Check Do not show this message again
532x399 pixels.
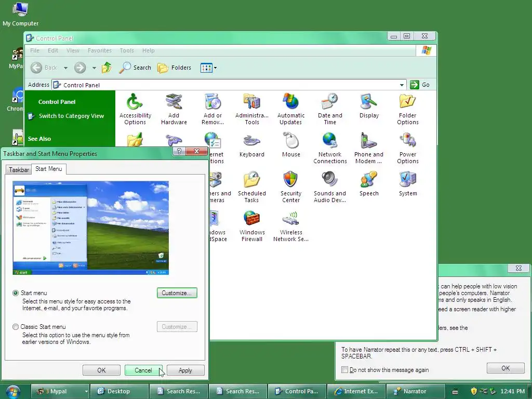[345, 370]
